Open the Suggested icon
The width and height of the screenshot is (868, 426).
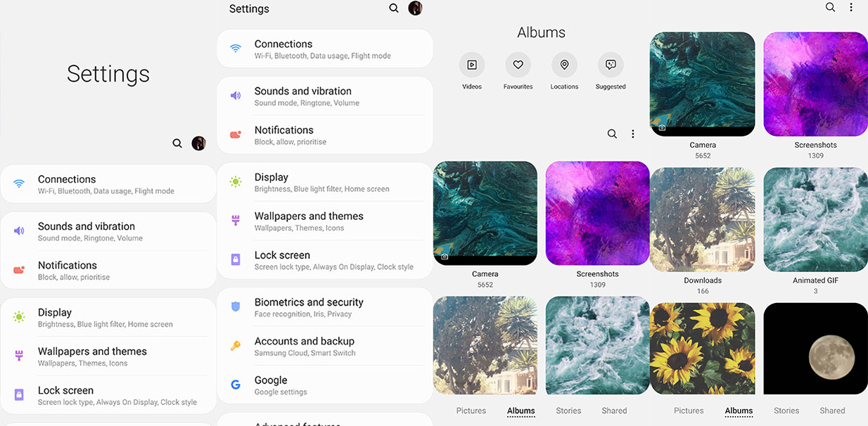pos(611,65)
